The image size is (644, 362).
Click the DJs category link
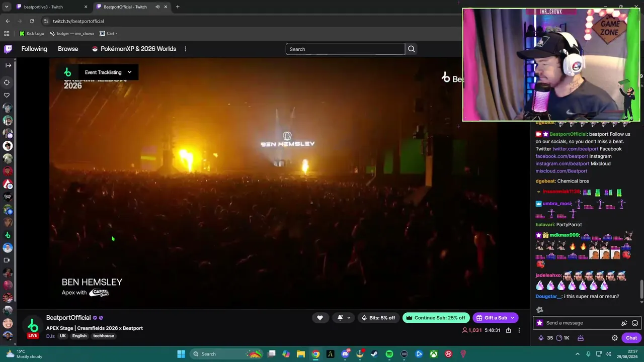pyautogui.click(x=50, y=336)
